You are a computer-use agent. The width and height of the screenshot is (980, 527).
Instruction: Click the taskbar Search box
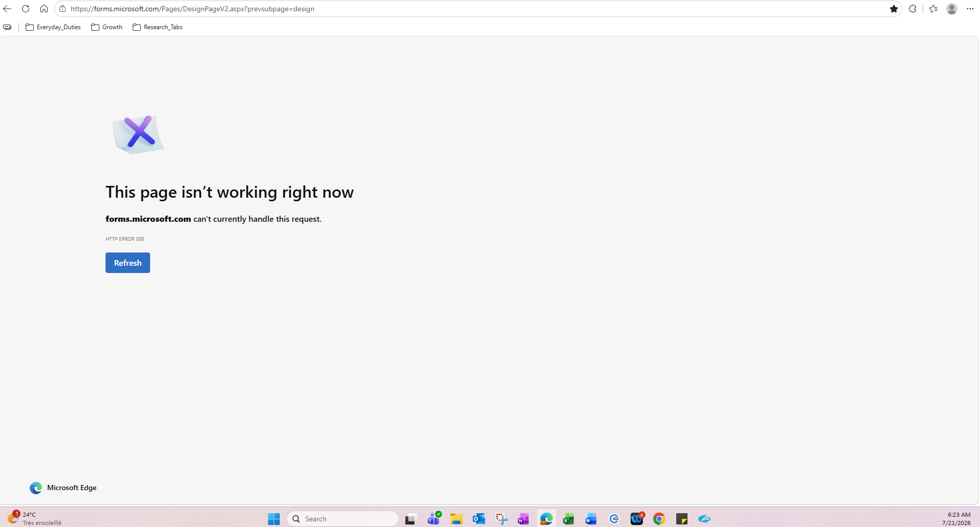click(x=343, y=519)
